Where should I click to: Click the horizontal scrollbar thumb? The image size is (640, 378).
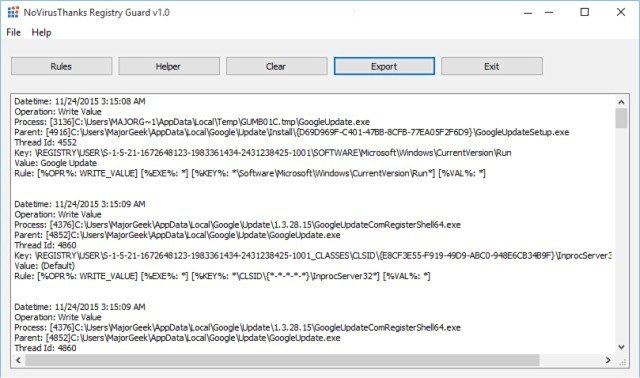click(x=282, y=360)
